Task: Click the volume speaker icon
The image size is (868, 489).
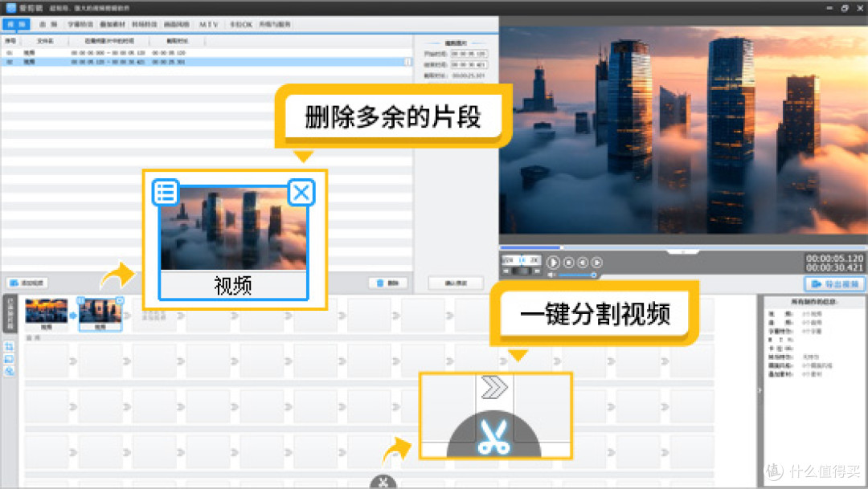Action: click(x=551, y=275)
